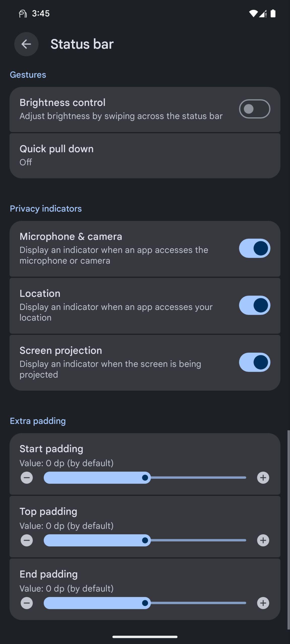Enable the Brightness control switch

(x=255, y=109)
